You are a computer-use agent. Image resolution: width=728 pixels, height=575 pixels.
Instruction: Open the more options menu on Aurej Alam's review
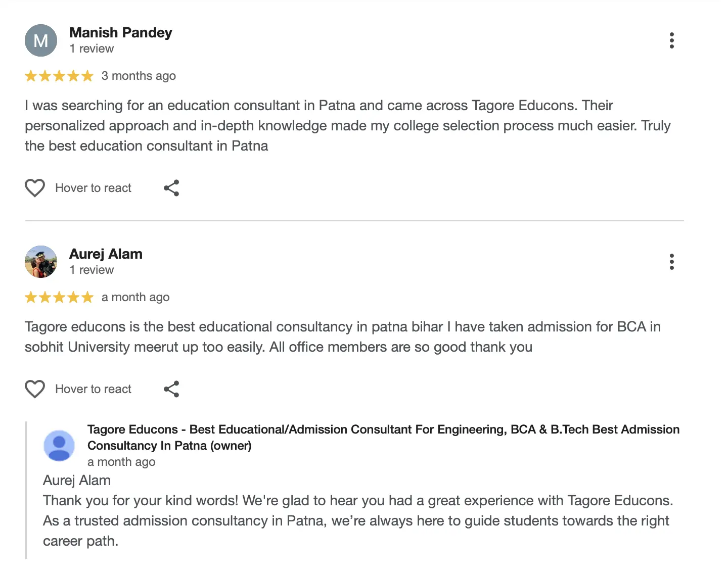click(x=671, y=262)
